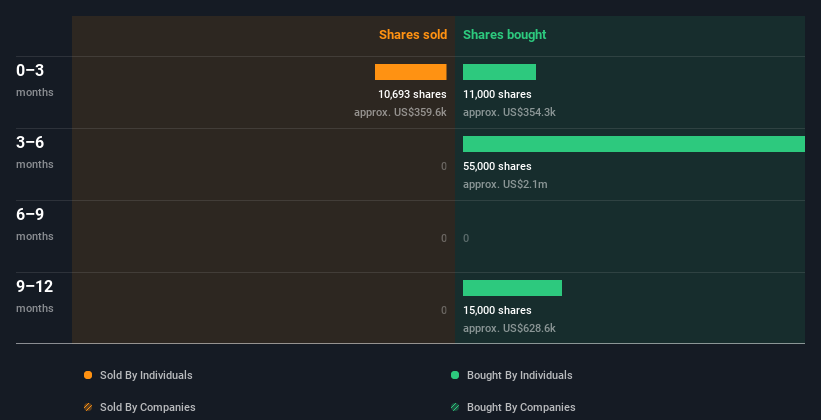Image resolution: width=821 pixels, height=420 pixels.
Task: Click the zero sold value in 6–9 months row
Action: click(x=443, y=238)
